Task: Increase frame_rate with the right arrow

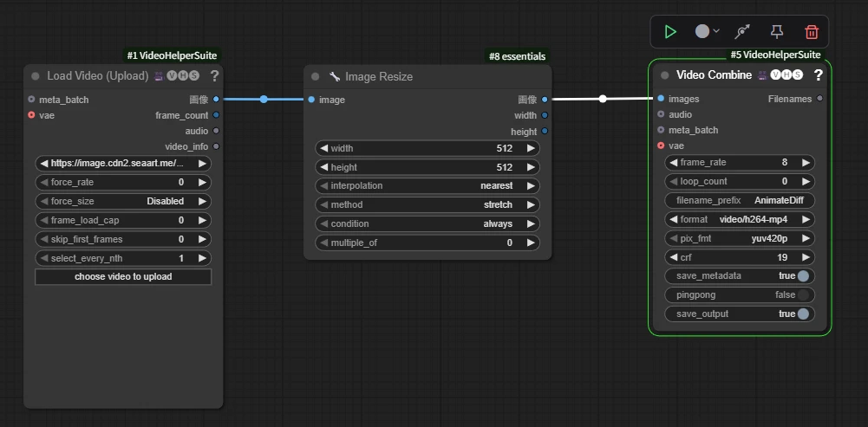Action: click(x=806, y=163)
